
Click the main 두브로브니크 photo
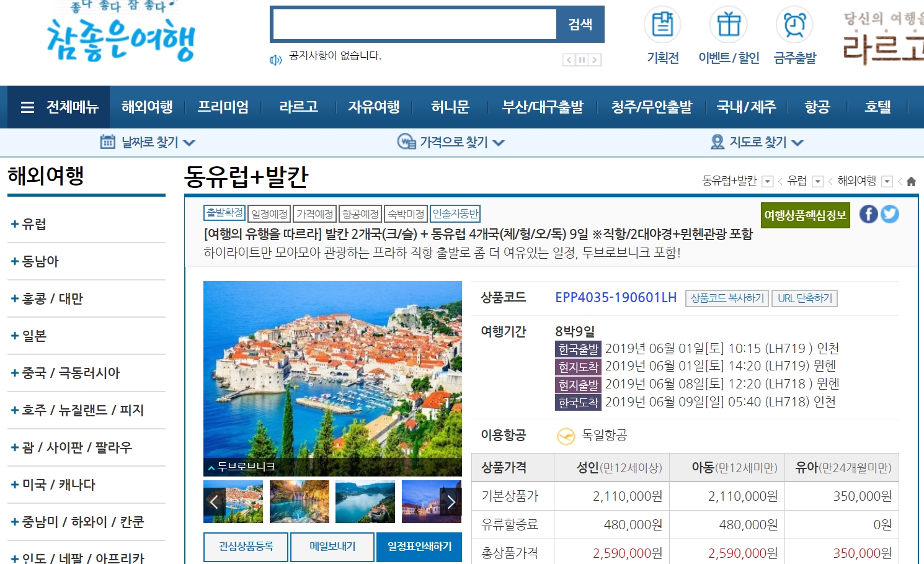[x=332, y=378]
